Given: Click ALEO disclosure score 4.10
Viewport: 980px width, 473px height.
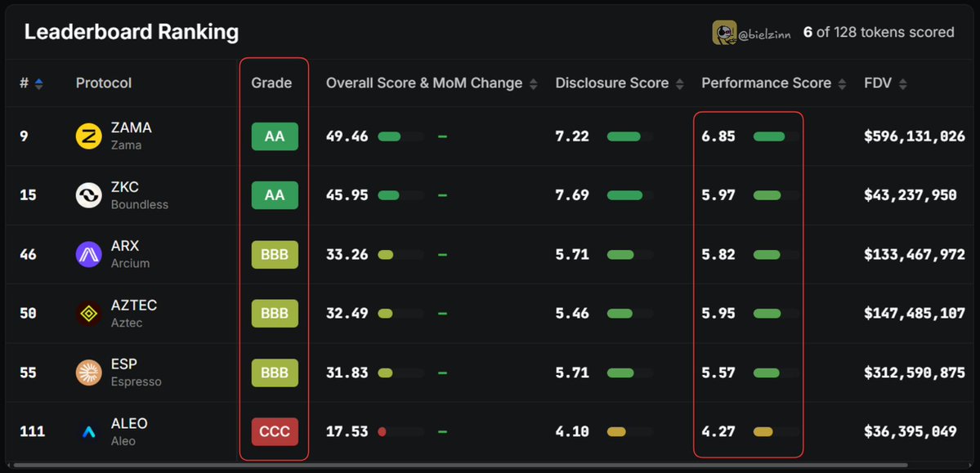Looking at the screenshot, I should point(572,432).
